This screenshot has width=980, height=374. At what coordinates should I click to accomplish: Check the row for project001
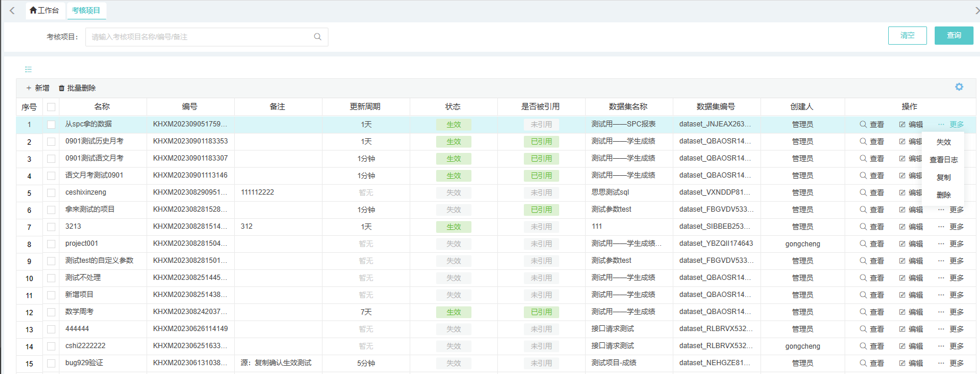coord(51,244)
